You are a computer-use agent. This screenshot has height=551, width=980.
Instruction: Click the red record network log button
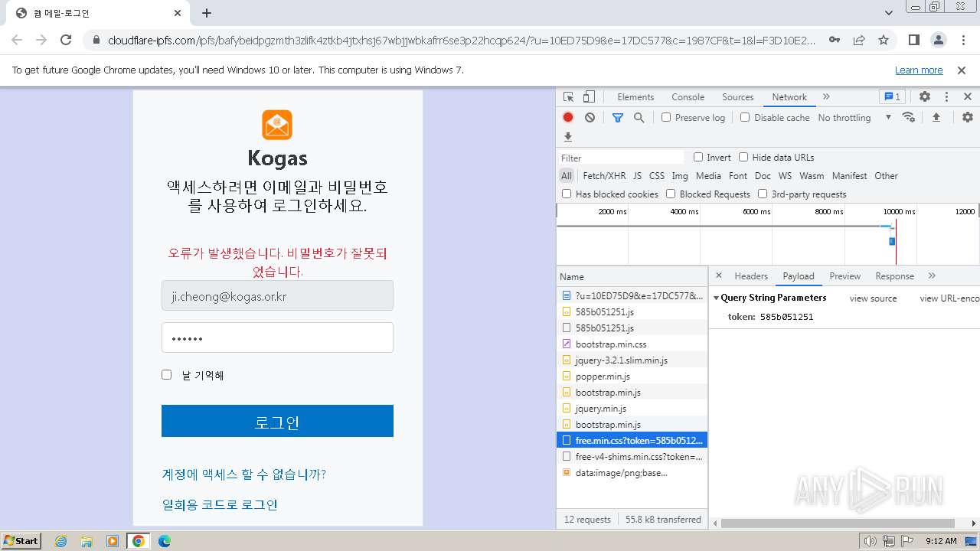click(568, 118)
